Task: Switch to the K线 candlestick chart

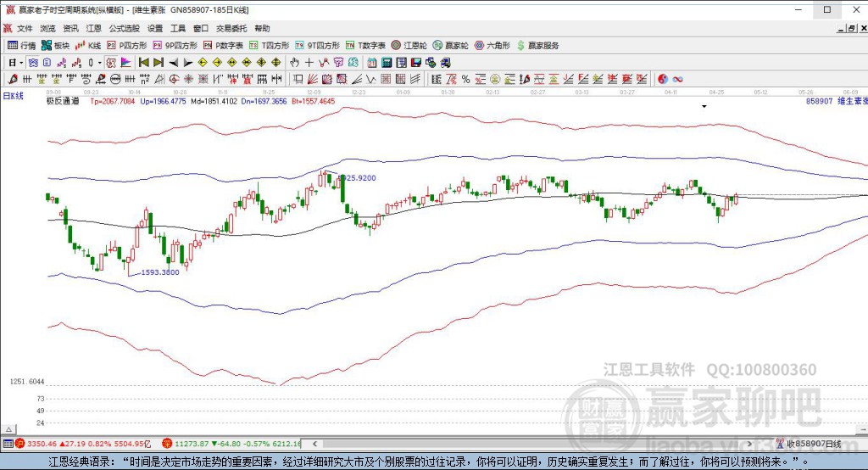Action: [x=88, y=46]
